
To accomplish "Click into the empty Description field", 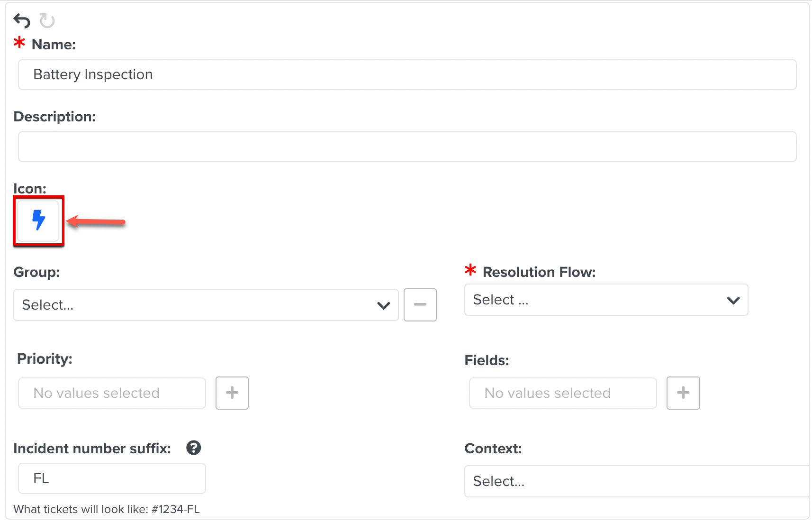I will tap(407, 147).
